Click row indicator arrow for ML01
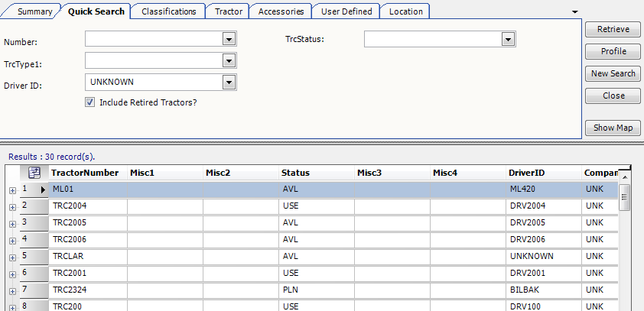Image resolution: width=644 pixels, height=311 pixels. click(43, 189)
